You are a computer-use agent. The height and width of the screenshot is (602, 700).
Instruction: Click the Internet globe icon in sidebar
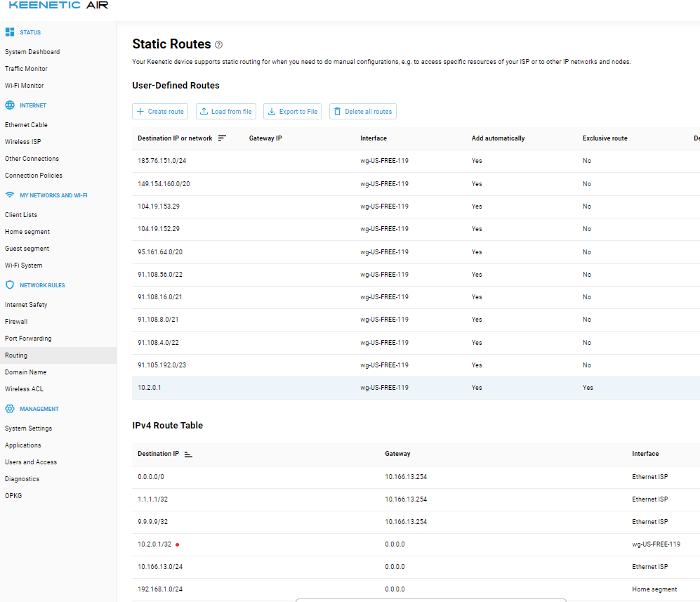click(10, 105)
